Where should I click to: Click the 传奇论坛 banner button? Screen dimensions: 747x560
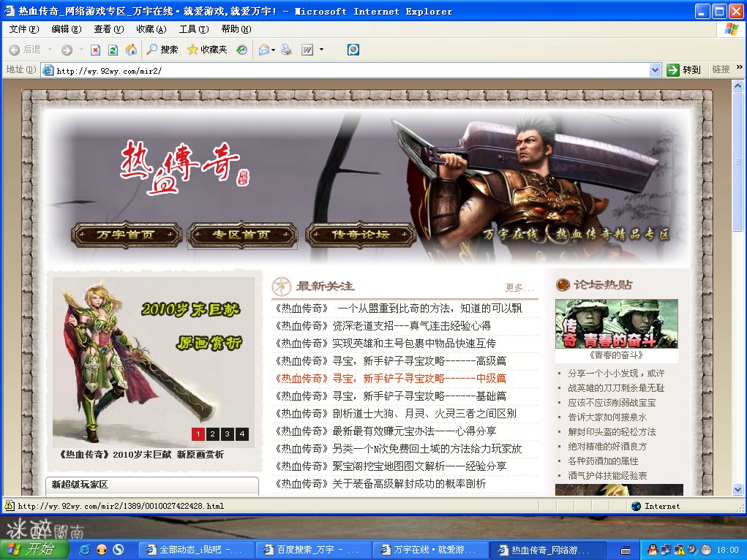pos(361,235)
